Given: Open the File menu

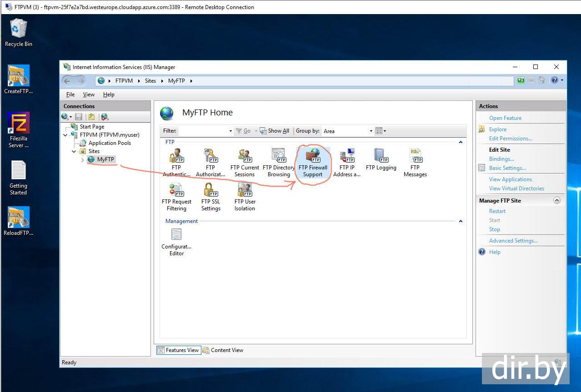Looking at the screenshot, I should click(70, 94).
